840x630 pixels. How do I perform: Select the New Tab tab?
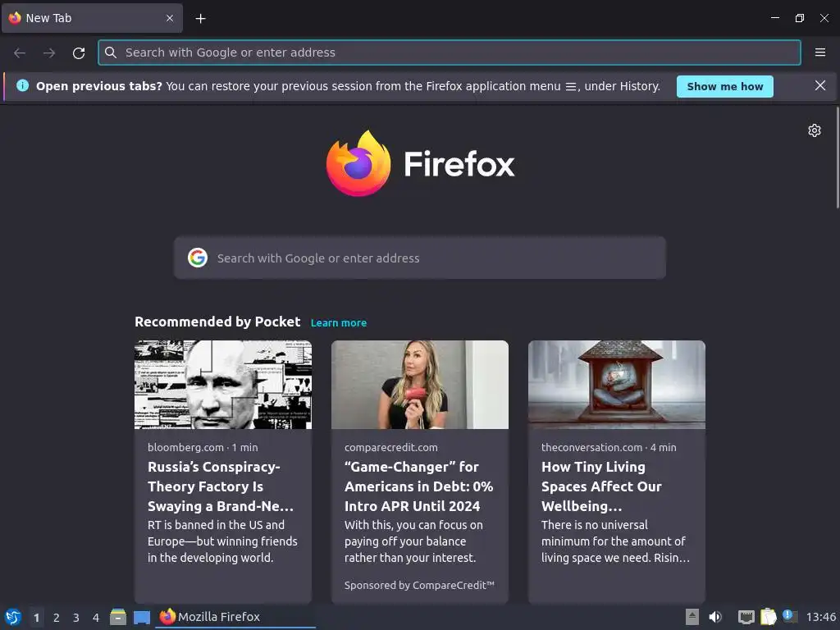[x=92, y=18]
